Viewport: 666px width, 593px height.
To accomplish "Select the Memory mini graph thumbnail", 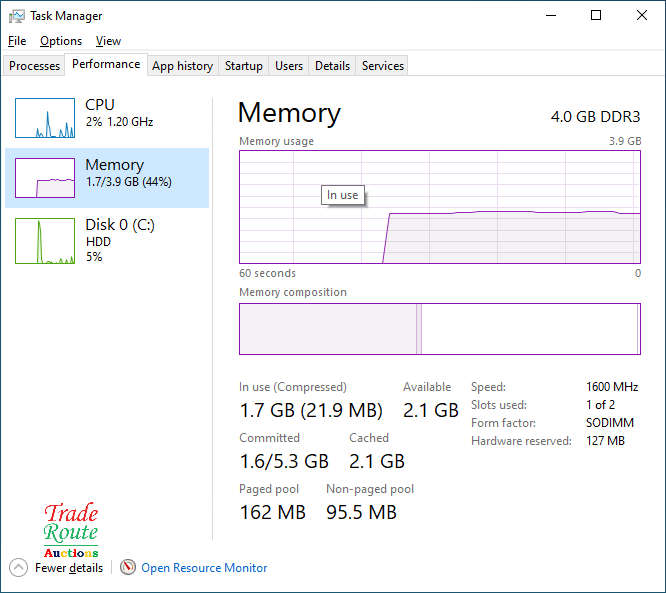I will [45, 178].
